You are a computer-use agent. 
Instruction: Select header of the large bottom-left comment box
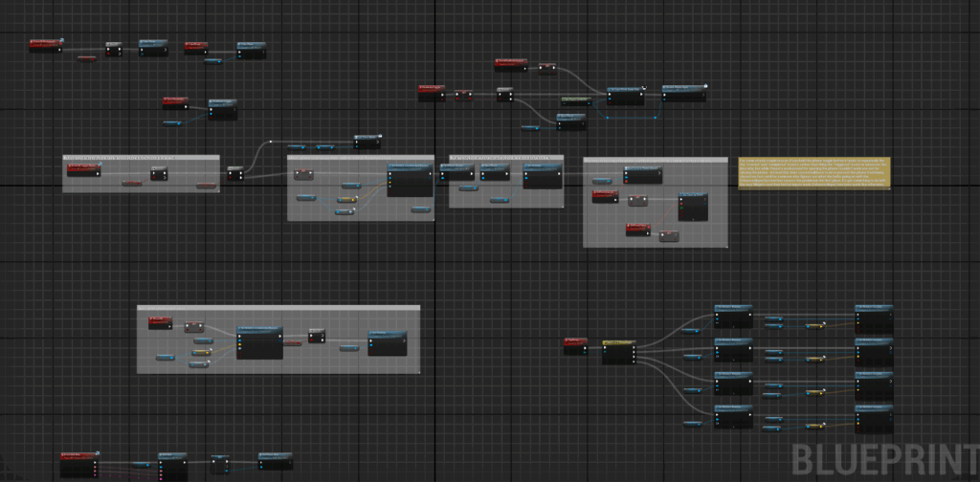278,309
